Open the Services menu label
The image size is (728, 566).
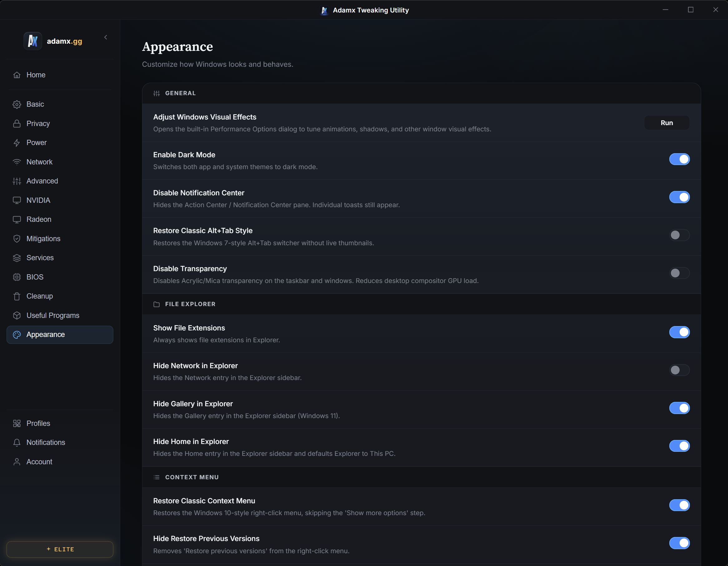40,258
